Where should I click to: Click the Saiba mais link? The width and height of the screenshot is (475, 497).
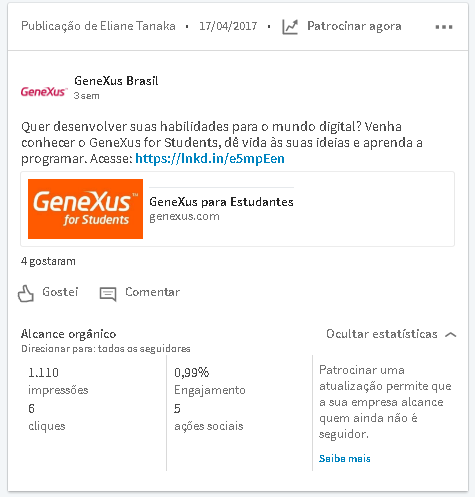coord(345,458)
